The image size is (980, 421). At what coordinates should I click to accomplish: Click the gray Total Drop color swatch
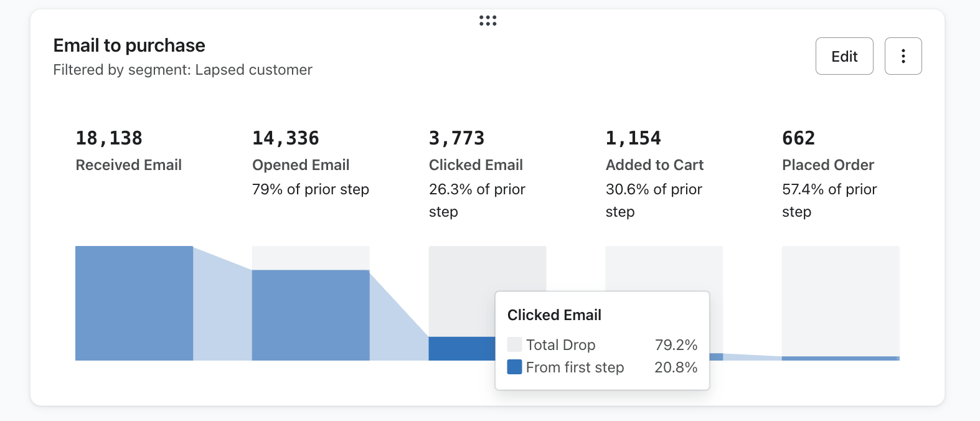pyautogui.click(x=514, y=344)
